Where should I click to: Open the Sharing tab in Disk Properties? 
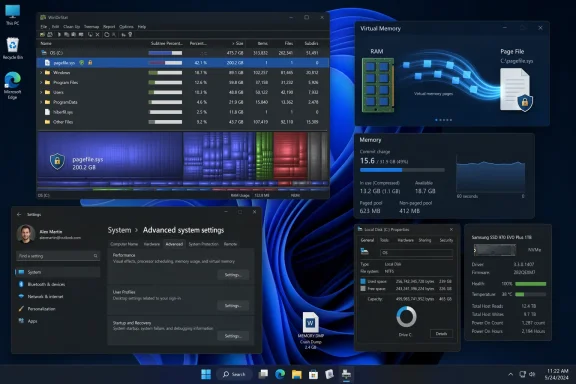(x=425, y=240)
